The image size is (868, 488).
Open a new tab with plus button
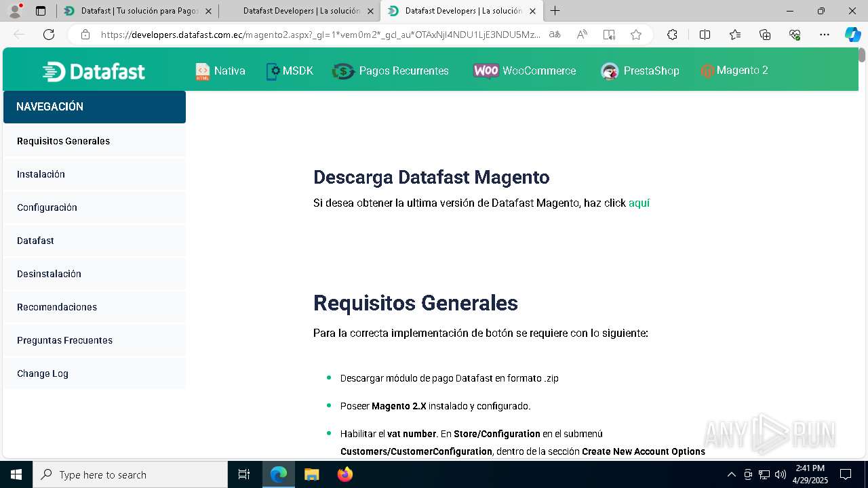coord(555,11)
